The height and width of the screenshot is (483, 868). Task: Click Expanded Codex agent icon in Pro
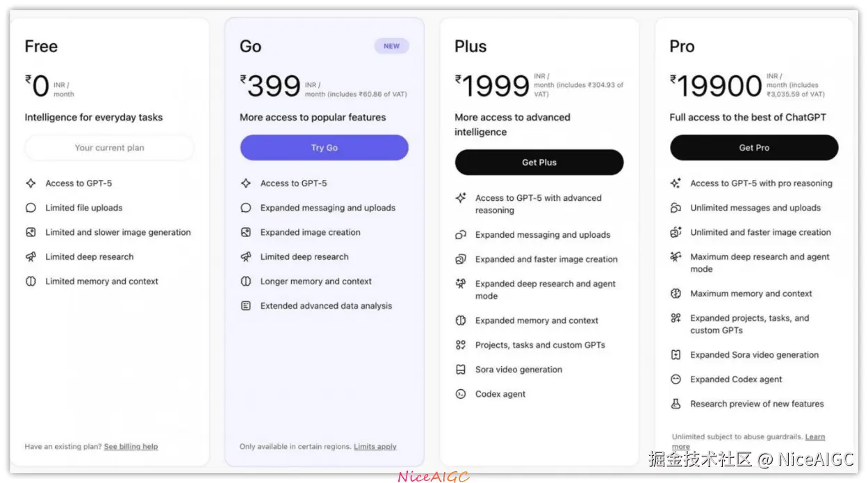coord(675,379)
